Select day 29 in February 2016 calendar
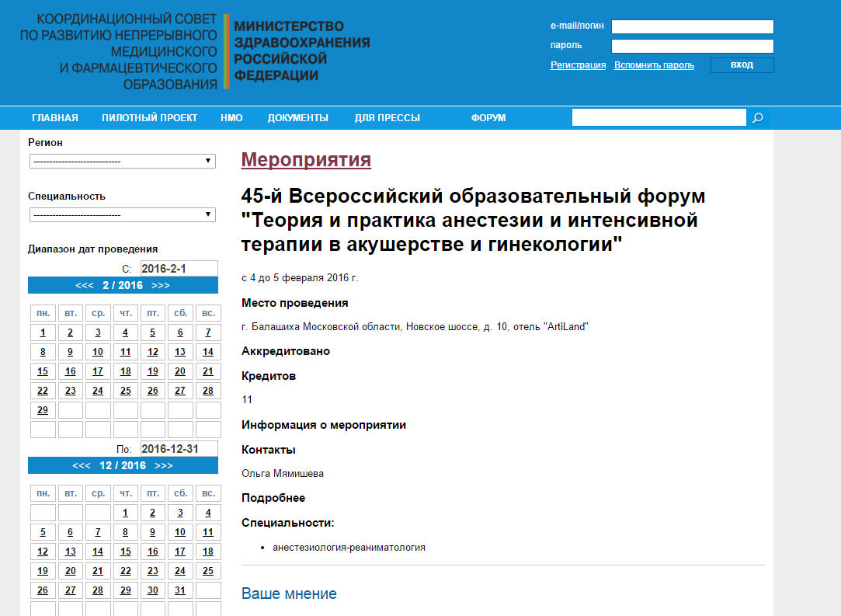 point(43,410)
